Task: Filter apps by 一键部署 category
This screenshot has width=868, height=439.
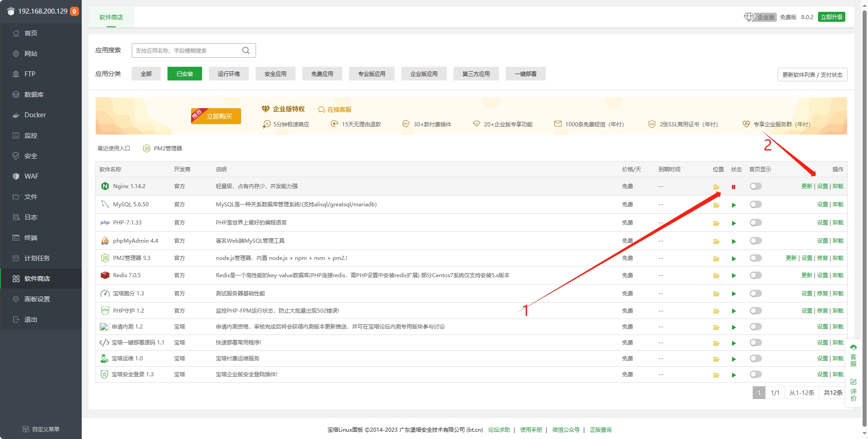Action: click(x=526, y=74)
